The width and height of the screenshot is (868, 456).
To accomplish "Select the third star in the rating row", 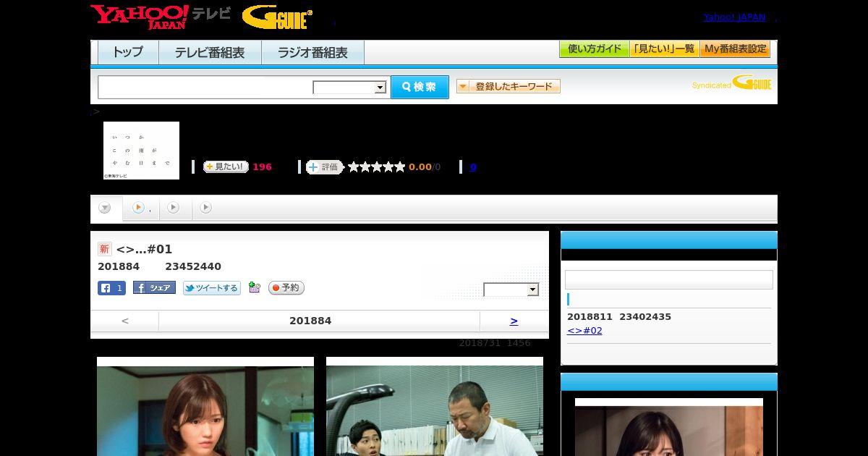I will pos(377,166).
